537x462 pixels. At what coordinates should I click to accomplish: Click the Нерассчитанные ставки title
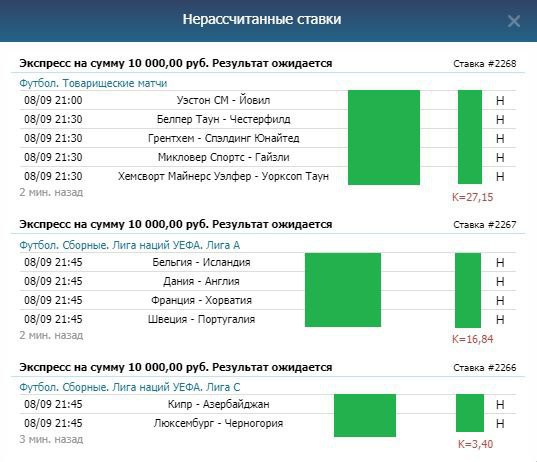(x=262, y=19)
